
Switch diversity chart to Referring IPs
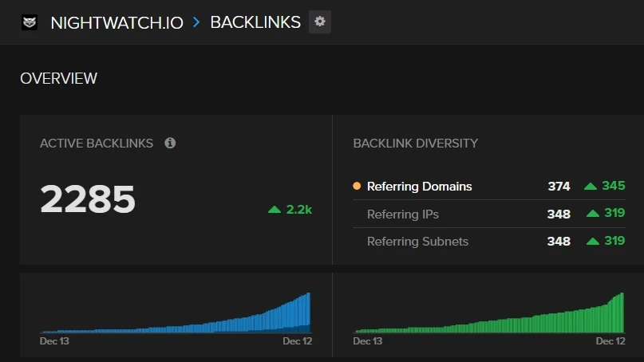(403, 214)
